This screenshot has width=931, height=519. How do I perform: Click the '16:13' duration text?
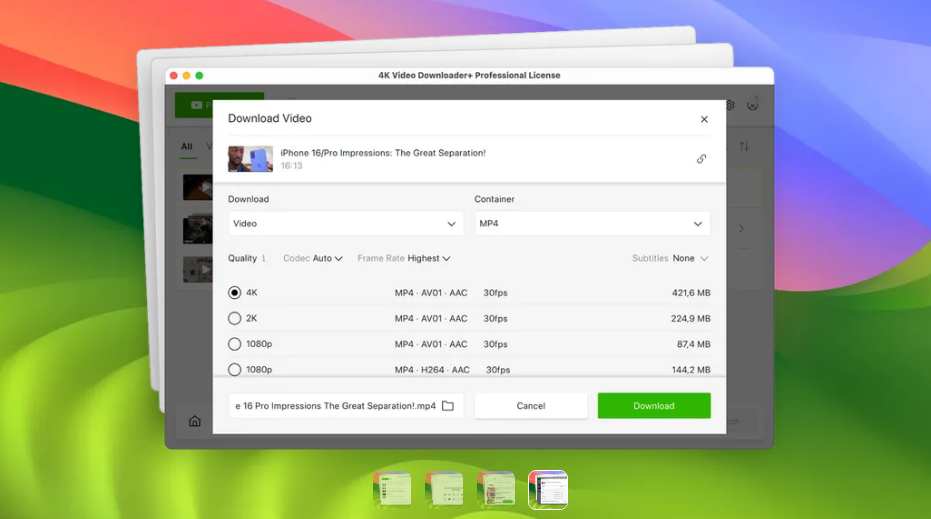[x=292, y=166]
